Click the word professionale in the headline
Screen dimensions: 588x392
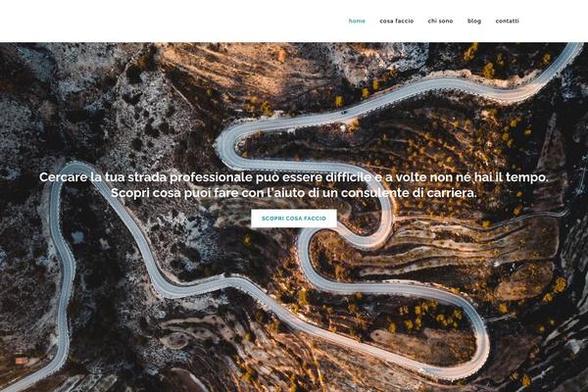click(x=211, y=177)
